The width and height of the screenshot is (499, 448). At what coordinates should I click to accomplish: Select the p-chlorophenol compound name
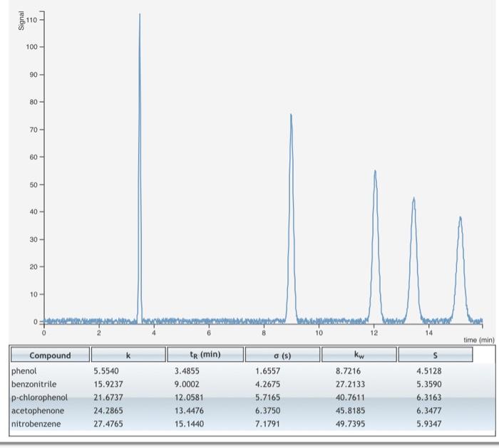click(39, 397)
